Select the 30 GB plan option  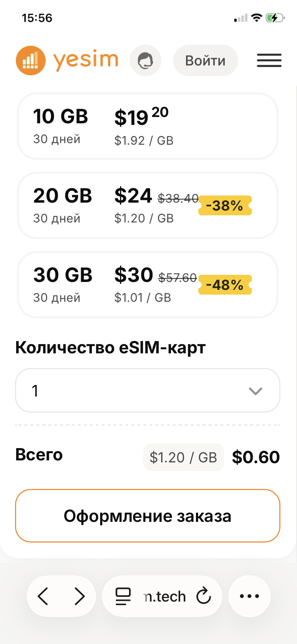[148, 285]
